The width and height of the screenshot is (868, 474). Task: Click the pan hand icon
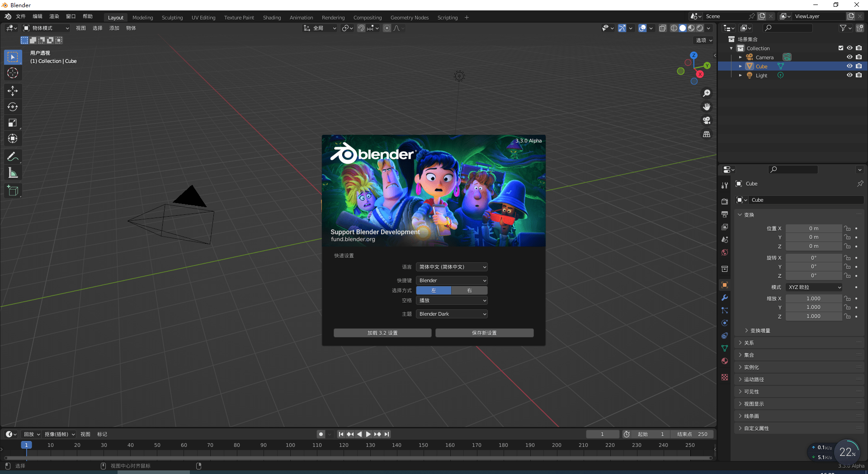[707, 107]
